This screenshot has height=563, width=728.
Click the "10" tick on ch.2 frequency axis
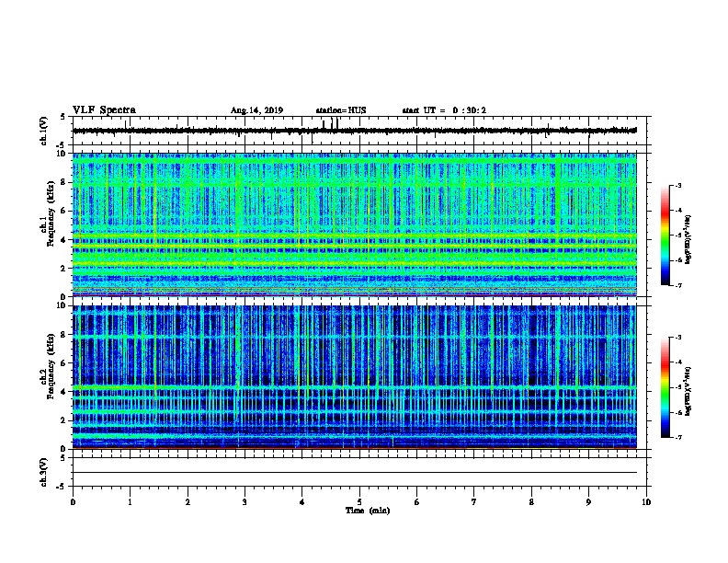click(x=62, y=305)
